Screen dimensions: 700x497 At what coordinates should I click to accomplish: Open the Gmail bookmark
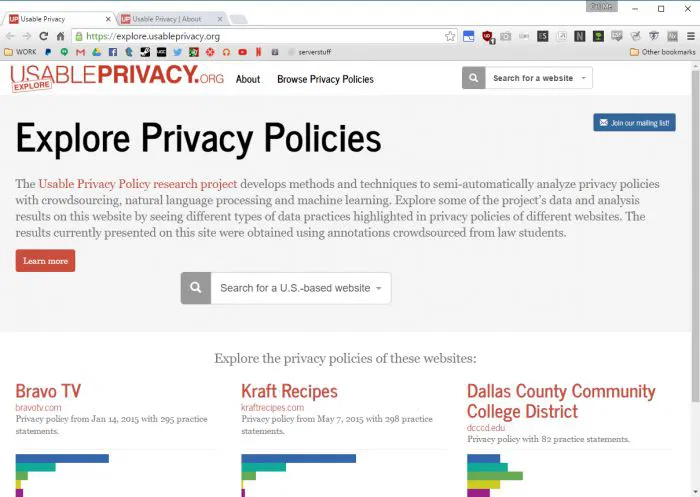(80, 52)
